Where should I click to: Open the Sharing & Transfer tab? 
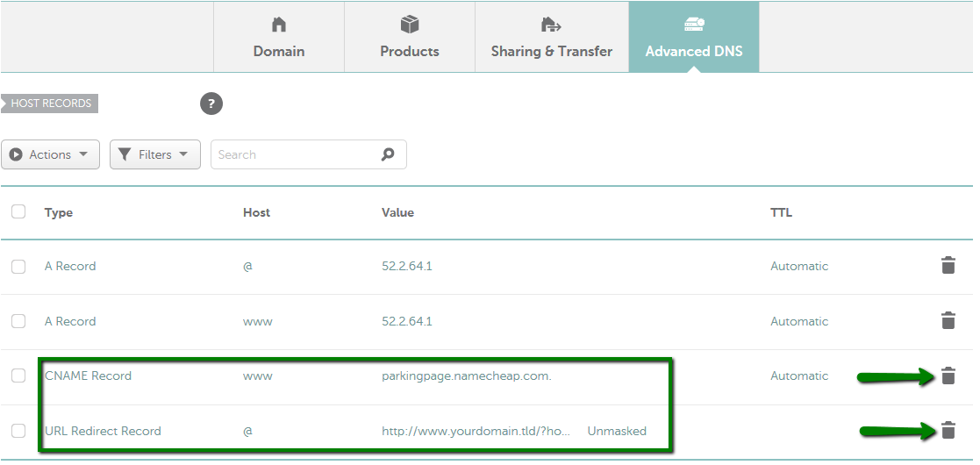click(552, 37)
